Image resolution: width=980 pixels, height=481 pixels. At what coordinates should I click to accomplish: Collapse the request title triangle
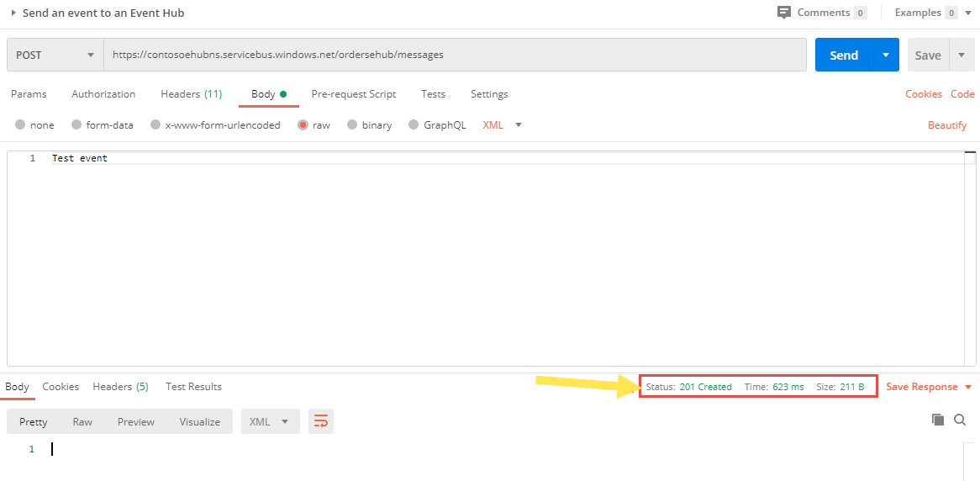tap(13, 13)
